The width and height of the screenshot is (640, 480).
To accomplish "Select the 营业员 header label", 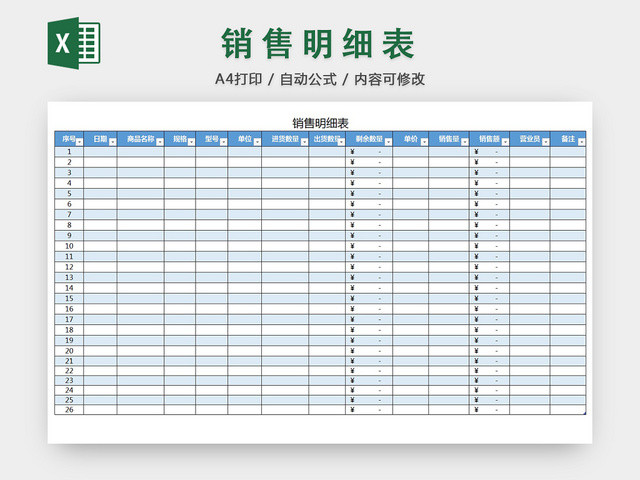I will point(530,139).
